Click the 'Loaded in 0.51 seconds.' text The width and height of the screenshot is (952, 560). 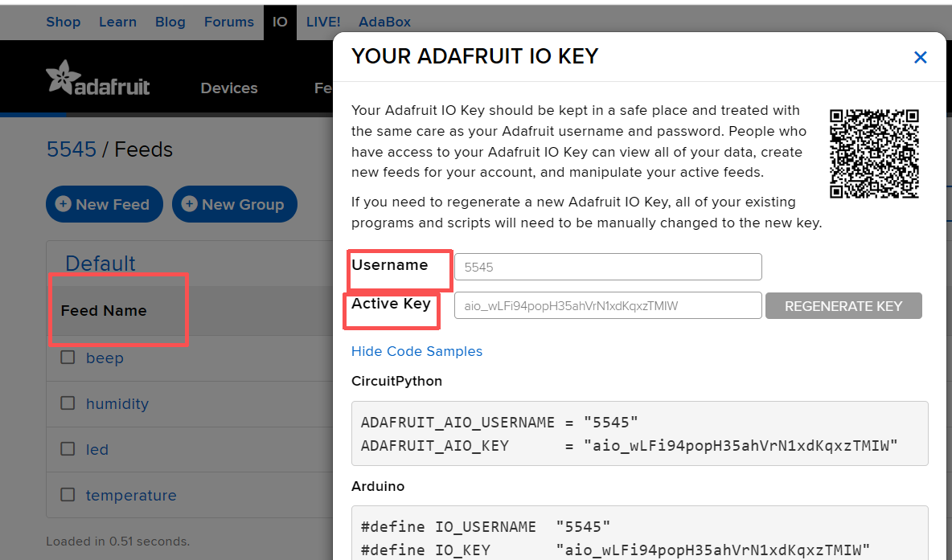click(117, 542)
